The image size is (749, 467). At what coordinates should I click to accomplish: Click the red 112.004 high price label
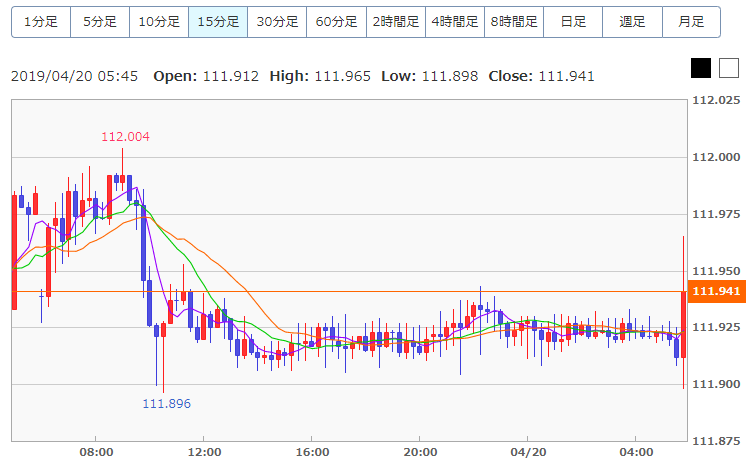click(124, 136)
